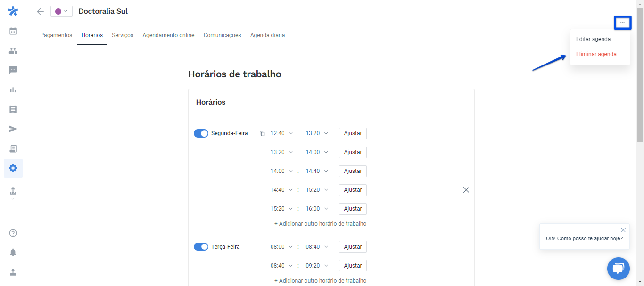Switch to the Pagamentos tab
644x286 pixels.
tap(56, 35)
